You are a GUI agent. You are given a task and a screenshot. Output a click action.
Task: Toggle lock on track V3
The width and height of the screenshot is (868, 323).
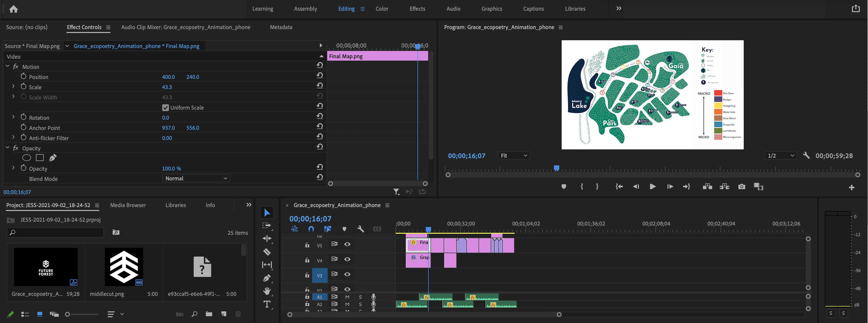coord(307,275)
